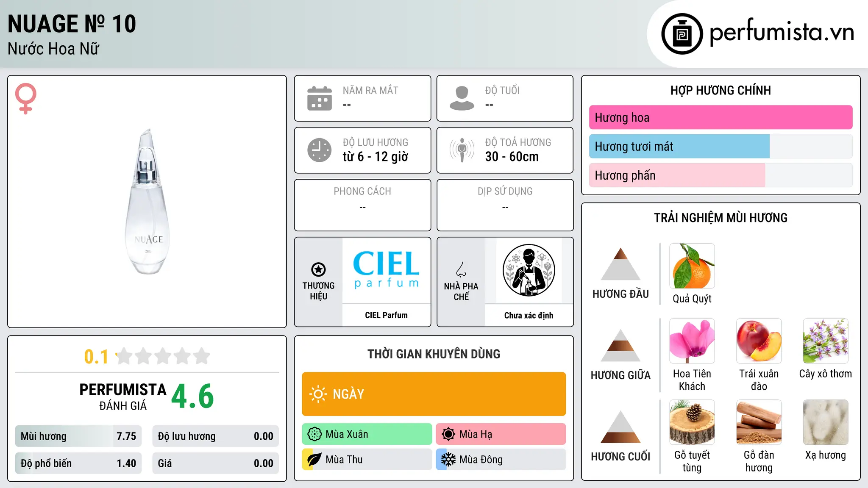Image resolution: width=868 pixels, height=488 pixels.
Task: Click the Hương Đầu top-note pyramid icon
Action: click(x=620, y=264)
